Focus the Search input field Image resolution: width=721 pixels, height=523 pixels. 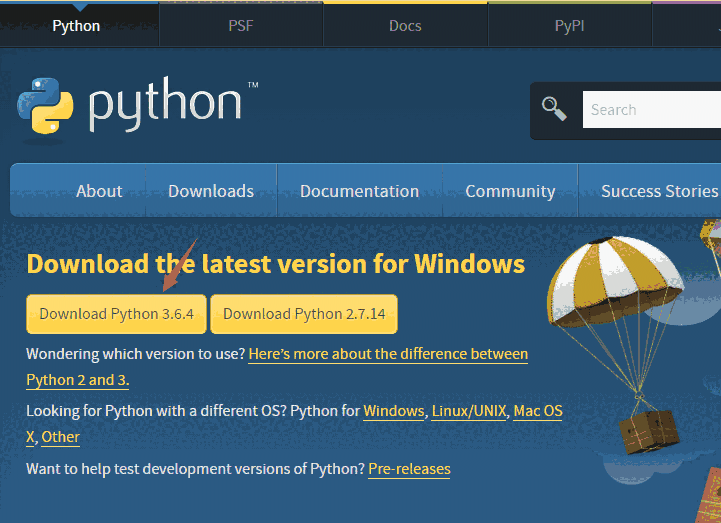pyautogui.click(x=652, y=109)
